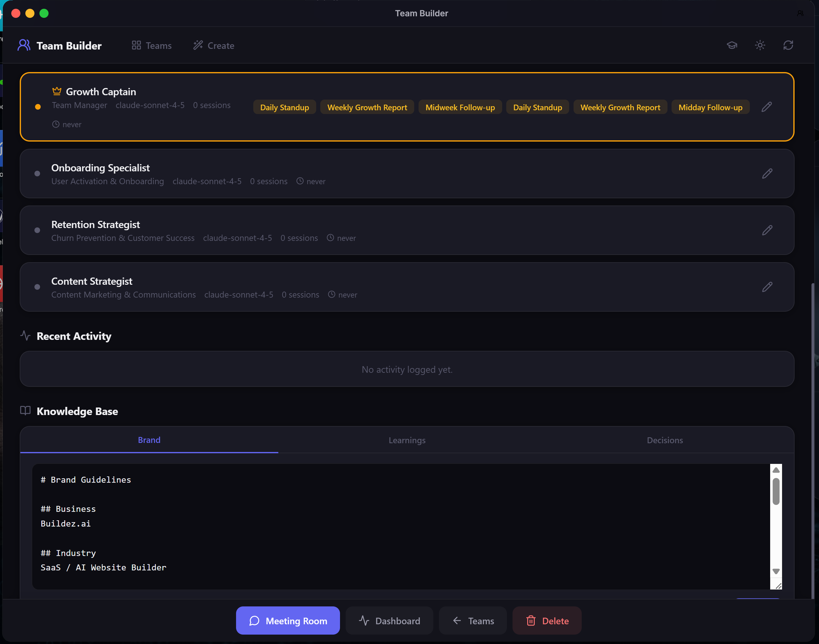Image resolution: width=819 pixels, height=644 pixels.
Task: Go to the Dashboard button
Action: (x=389, y=621)
